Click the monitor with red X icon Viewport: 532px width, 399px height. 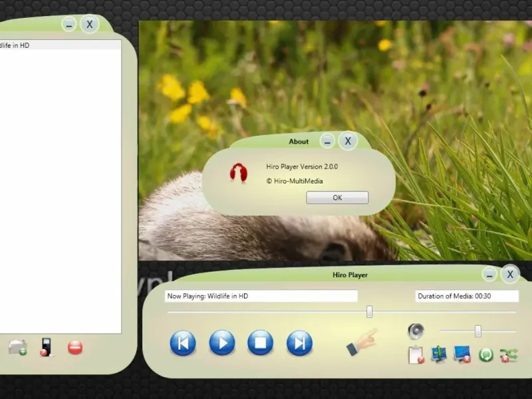(x=462, y=354)
